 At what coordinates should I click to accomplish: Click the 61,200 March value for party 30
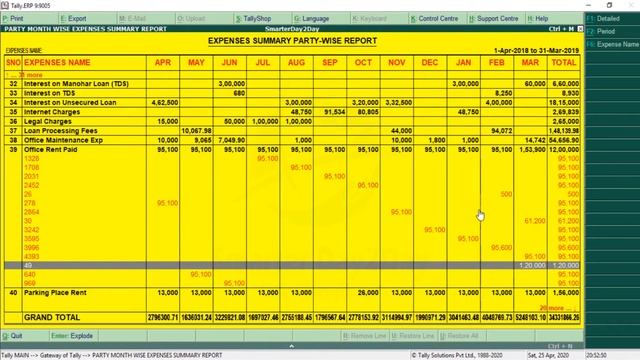click(535, 221)
